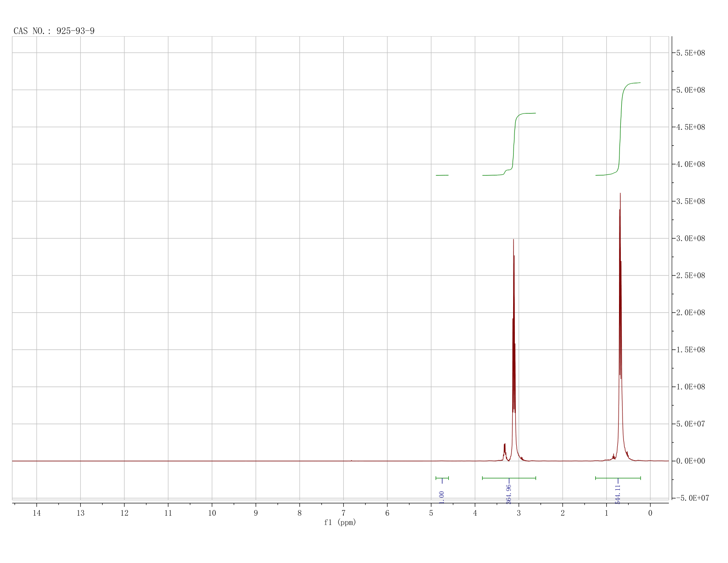Viewport: 728px width, 563px height.
Task: Select the 1.00 integral value label
Action: pos(442,497)
